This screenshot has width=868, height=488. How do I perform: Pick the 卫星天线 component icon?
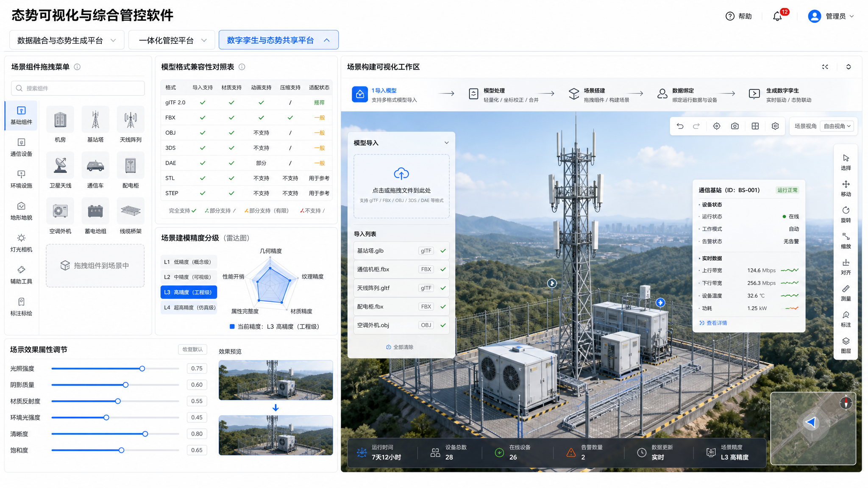[60, 165]
